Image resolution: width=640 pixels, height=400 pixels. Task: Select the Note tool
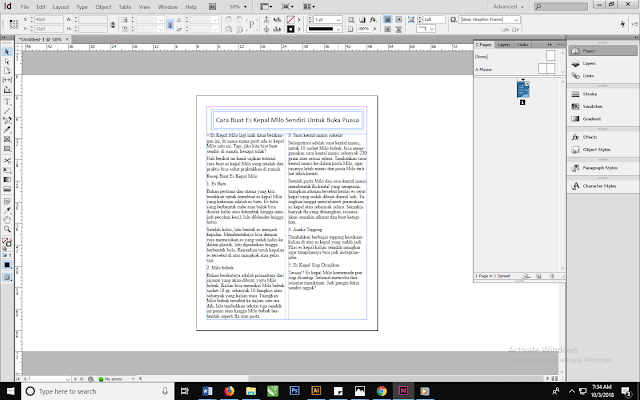coord(7,201)
